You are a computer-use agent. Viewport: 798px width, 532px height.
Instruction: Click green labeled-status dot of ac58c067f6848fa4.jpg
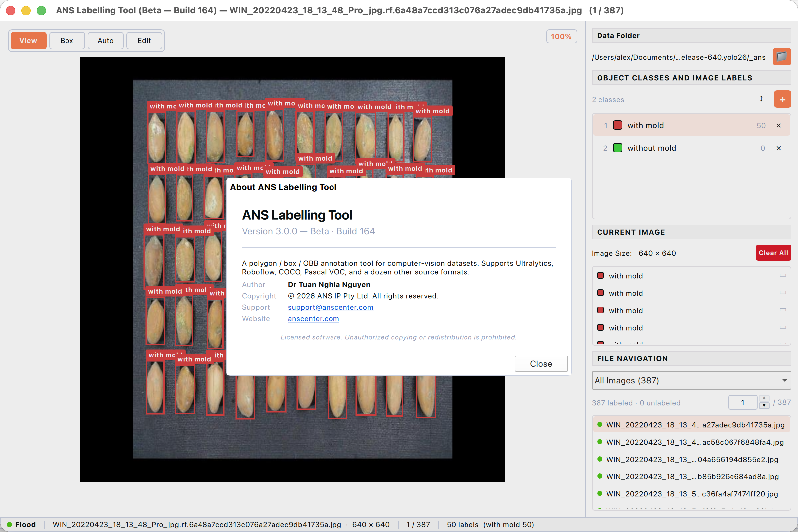pos(599,442)
